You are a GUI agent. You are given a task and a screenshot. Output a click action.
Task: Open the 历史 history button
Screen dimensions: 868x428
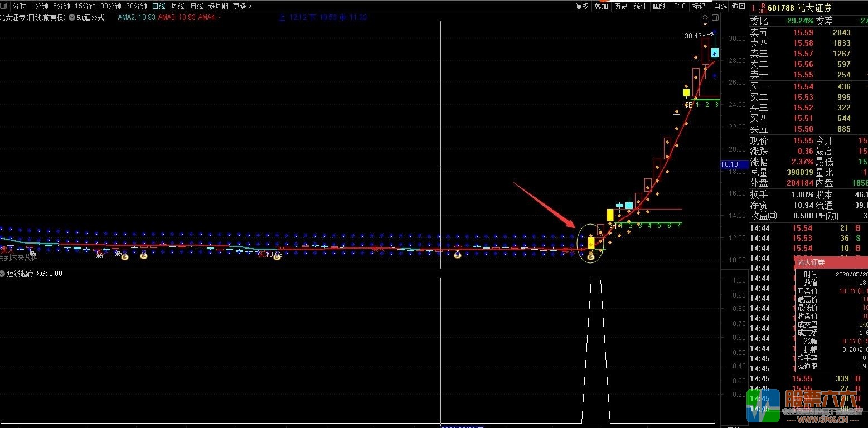[x=620, y=6]
